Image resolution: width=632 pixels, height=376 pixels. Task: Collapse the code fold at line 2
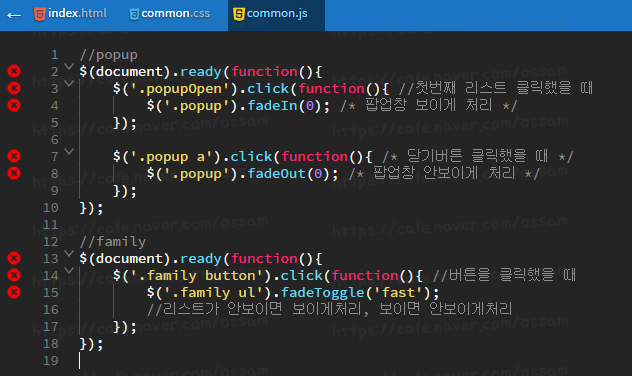69,66
